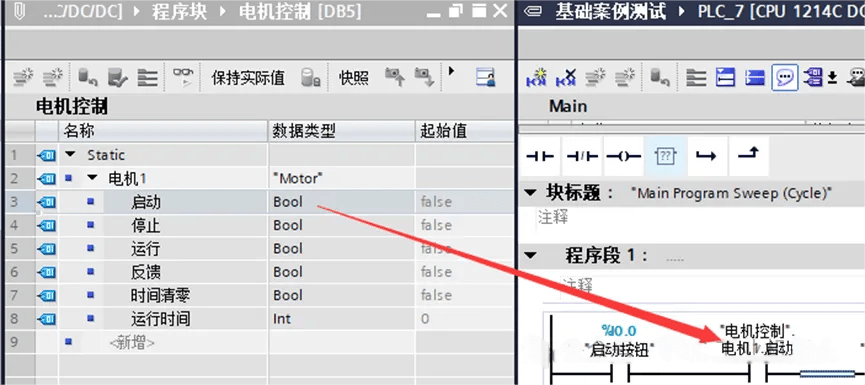
Task: Click start value false of 停止
Action: (464, 225)
